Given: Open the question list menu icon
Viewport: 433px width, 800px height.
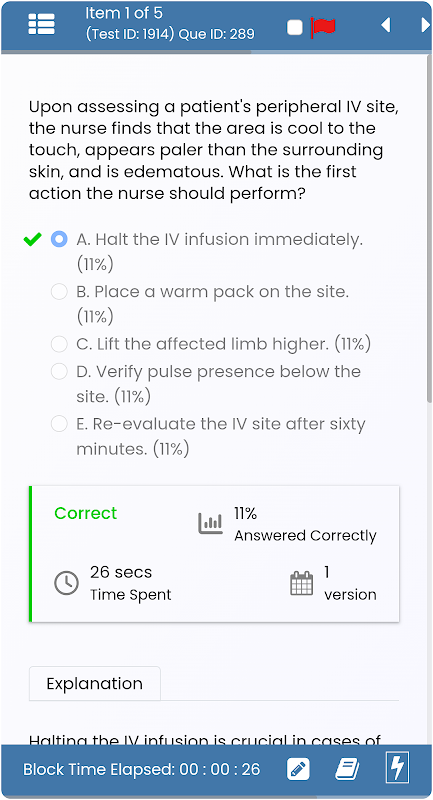Looking at the screenshot, I should 41,24.
